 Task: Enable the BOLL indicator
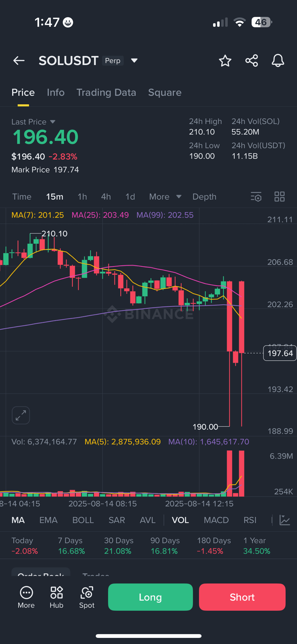[x=83, y=520]
